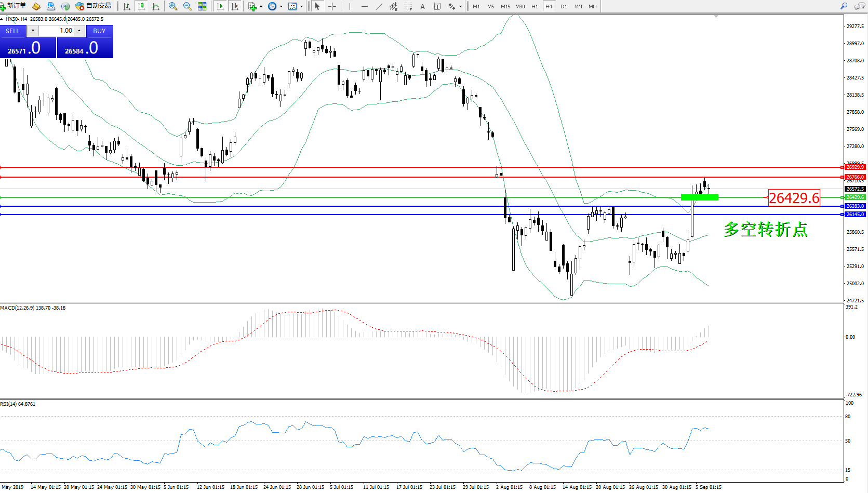868x493 pixels.
Task: Select the text label 'A' tool
Action: (x=422, y=6)
